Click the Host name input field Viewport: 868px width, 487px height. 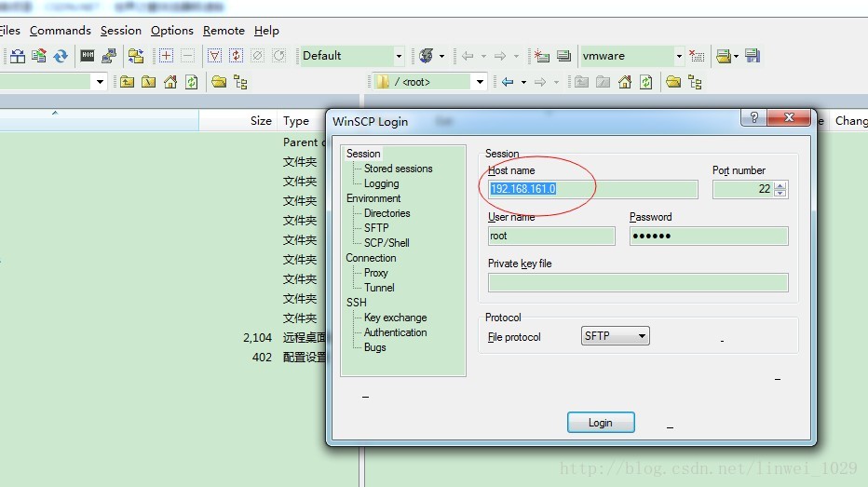pyautogui.click(x=593, y=189)
